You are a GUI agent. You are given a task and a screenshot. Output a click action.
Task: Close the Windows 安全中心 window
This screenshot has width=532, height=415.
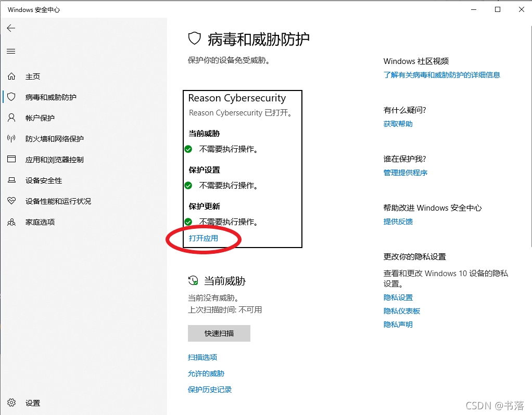522,9
